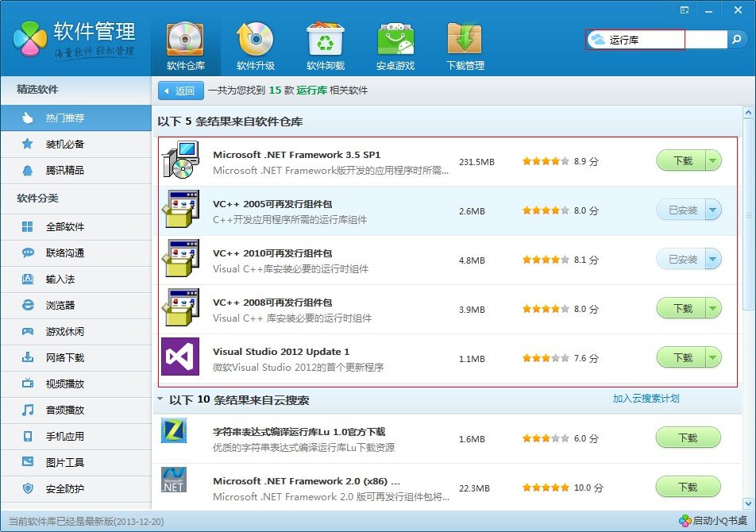Download Visual Studio 2012 Update 1

pos(682,357)
